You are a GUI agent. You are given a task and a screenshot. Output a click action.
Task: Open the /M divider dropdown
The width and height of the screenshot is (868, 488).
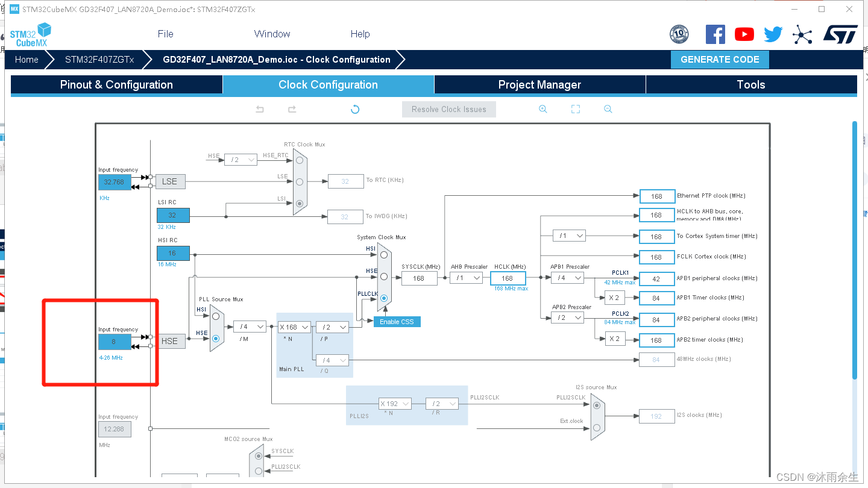(x=250, y=327)
